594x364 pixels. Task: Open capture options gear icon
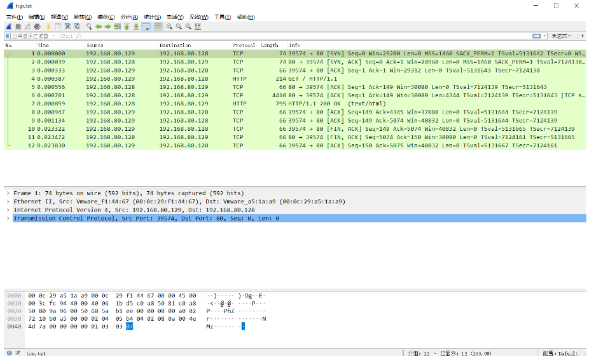pyautogui.click(x=37, y=27)
